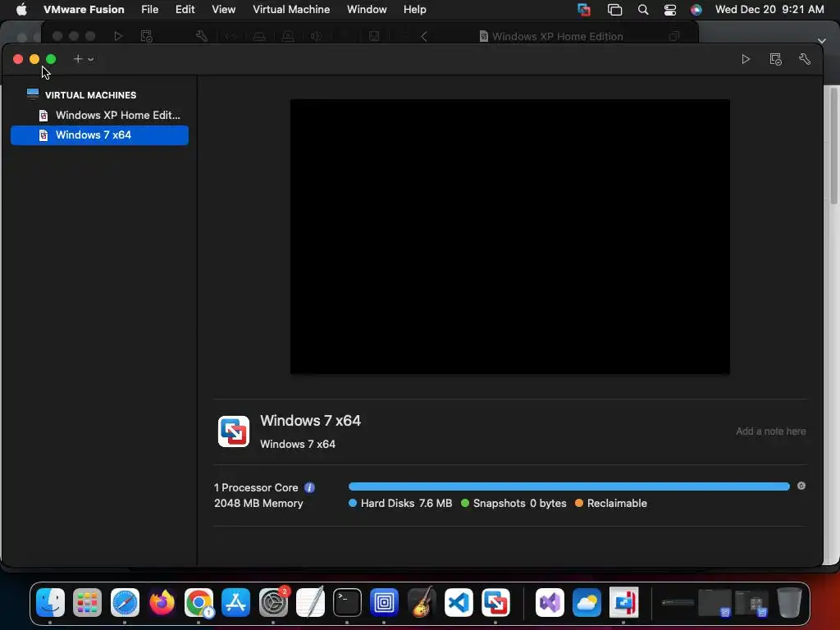Click the green Snapshots legend dot

pos(465,503)
